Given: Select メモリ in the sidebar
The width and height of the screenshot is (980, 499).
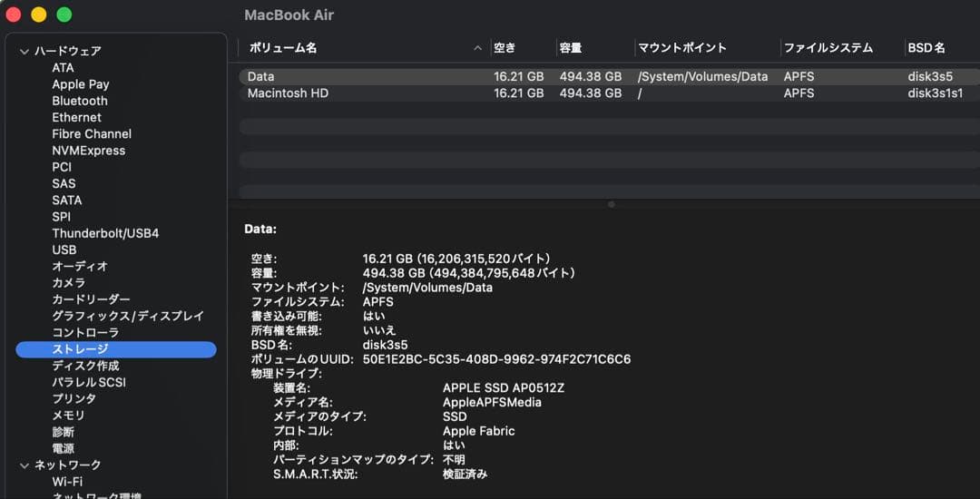Looking at the screenshot, I should tap(69, 416).
